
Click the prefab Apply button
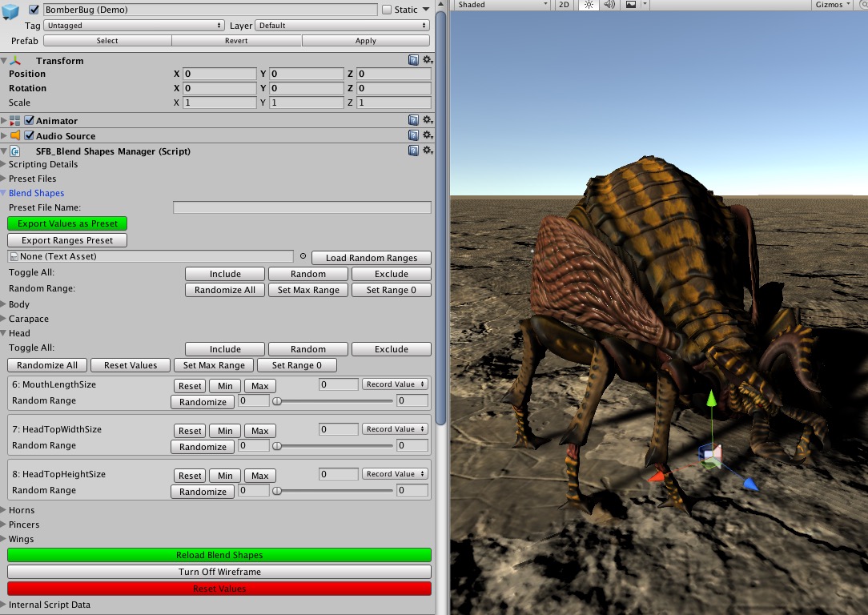366,40
